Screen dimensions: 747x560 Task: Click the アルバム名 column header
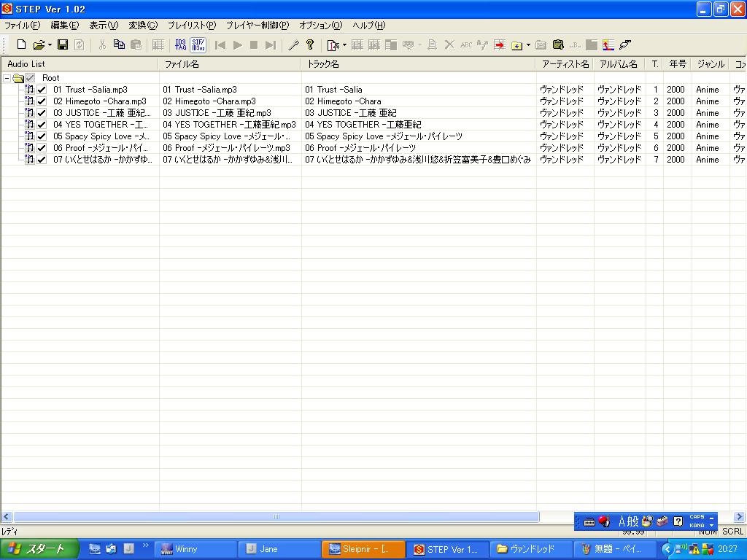(x=619, y=64)
